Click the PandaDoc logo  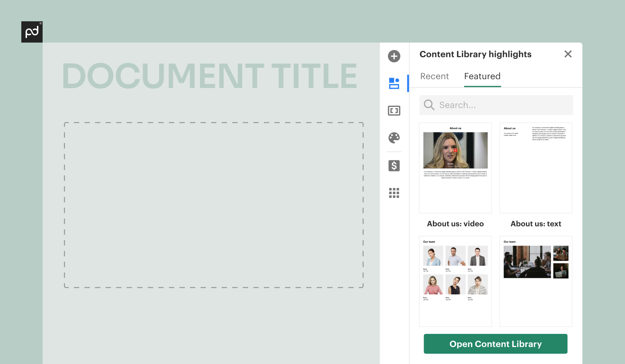32,32
